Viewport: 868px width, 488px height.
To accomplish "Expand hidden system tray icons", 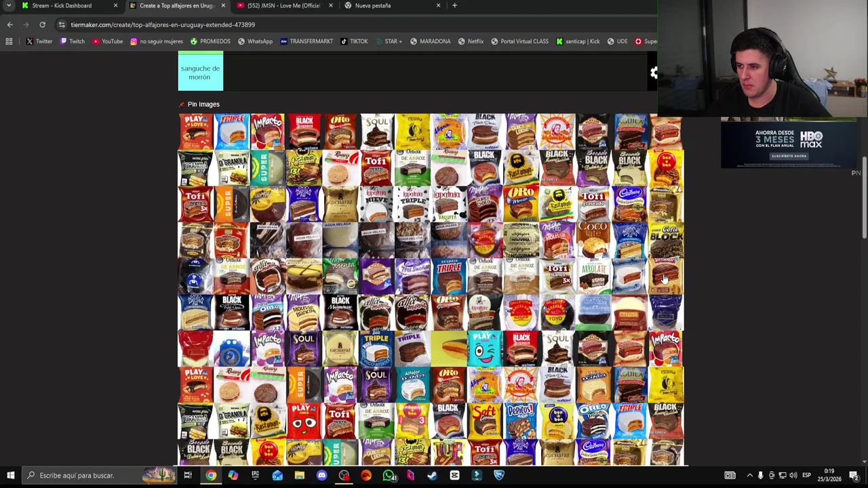I will [749, 475].
